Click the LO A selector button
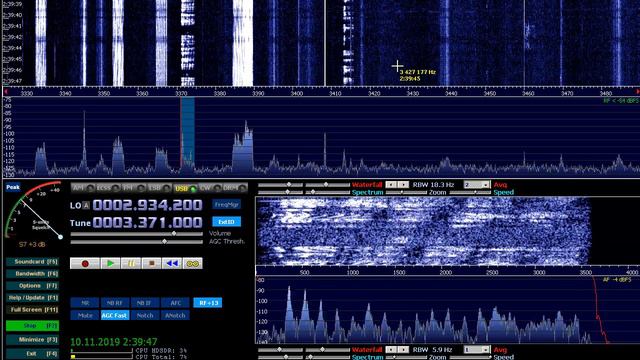640x360 pixels. pyautogui.click(x=86, y=205)
